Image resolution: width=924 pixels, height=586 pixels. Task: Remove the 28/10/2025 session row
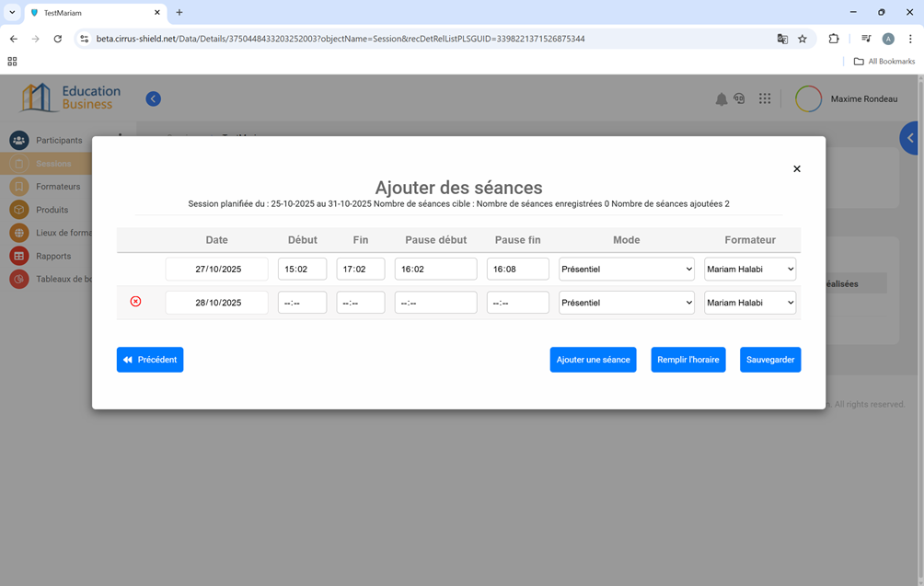pyautogui.click(x=135, y=302)
